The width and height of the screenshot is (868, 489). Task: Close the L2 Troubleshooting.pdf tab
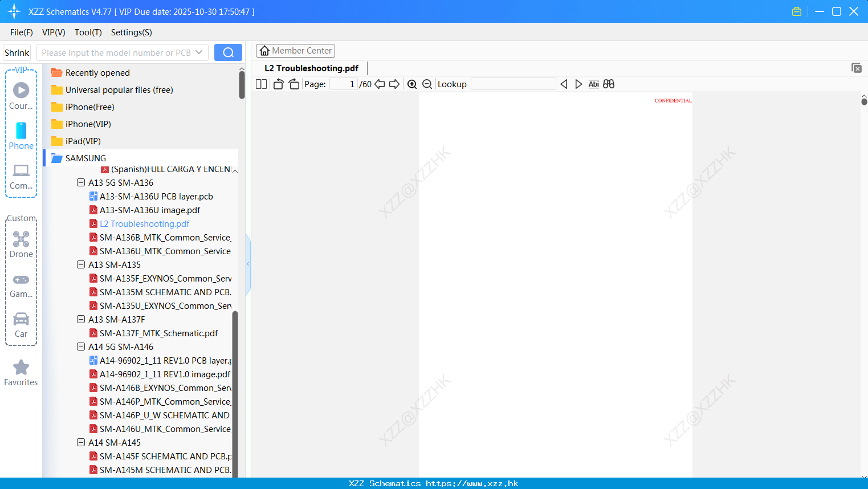pos(857,68)
